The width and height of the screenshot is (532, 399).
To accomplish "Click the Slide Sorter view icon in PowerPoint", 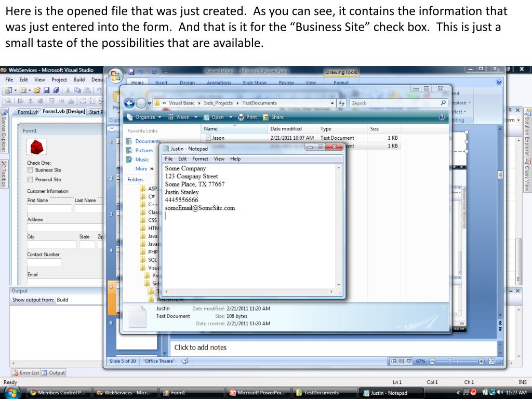I will (402, 362).
